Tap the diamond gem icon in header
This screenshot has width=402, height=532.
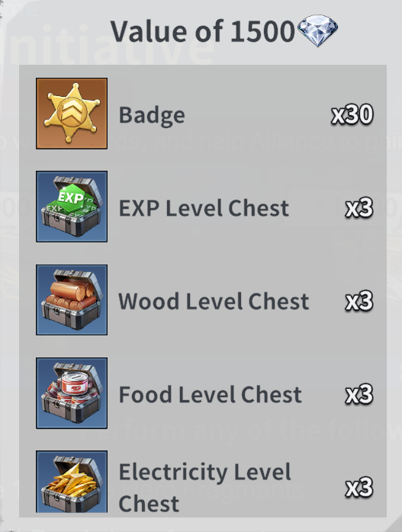click(317, 30)
